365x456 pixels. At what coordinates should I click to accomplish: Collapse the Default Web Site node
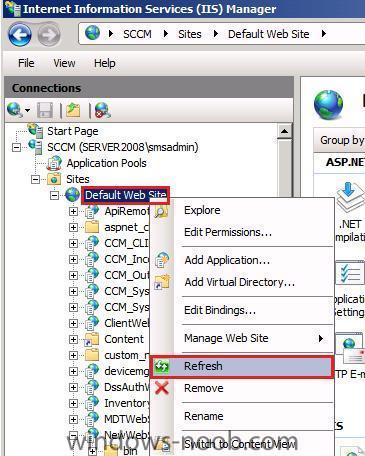click(x=54, y=195)
